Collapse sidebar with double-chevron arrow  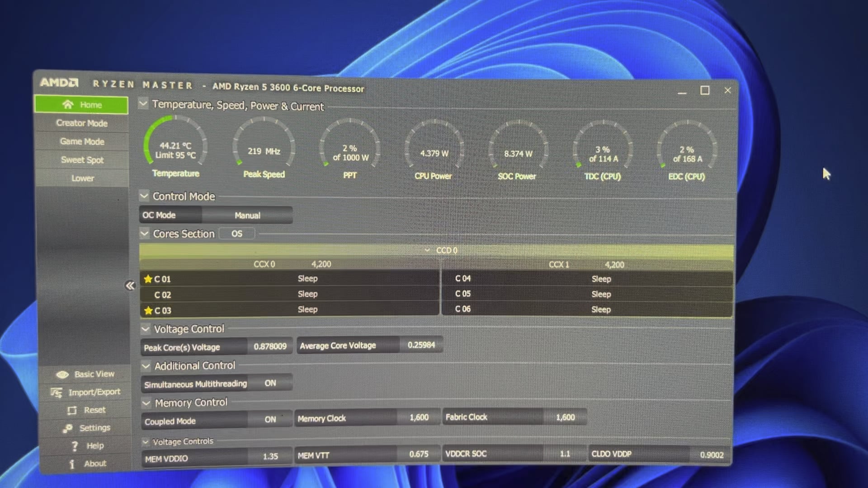tap(130, 285)
